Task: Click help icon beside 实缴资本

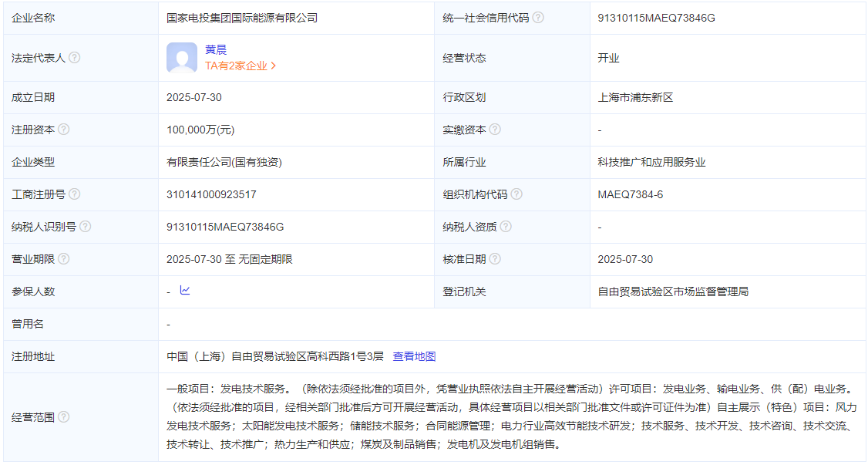Action: click(x=495, y=130)
